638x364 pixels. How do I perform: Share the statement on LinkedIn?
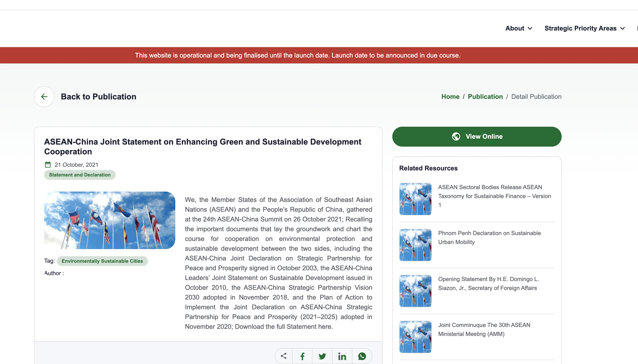pos(342,356)
